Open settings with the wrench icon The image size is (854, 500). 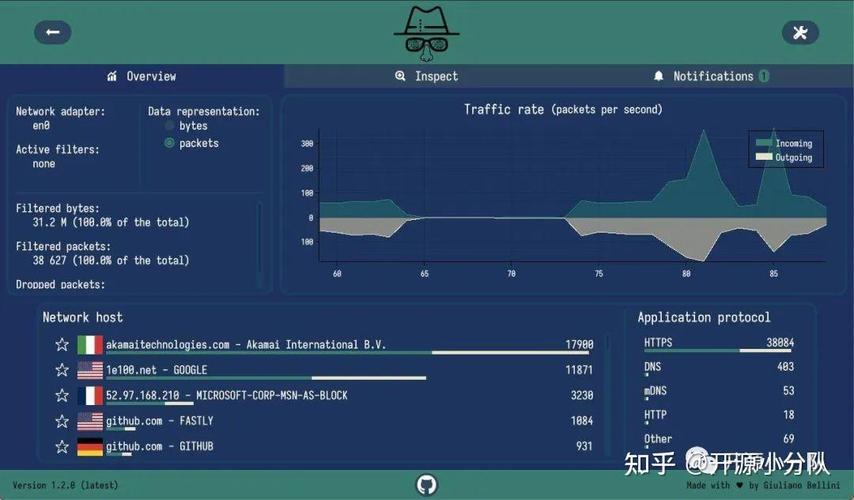(800, 33)
